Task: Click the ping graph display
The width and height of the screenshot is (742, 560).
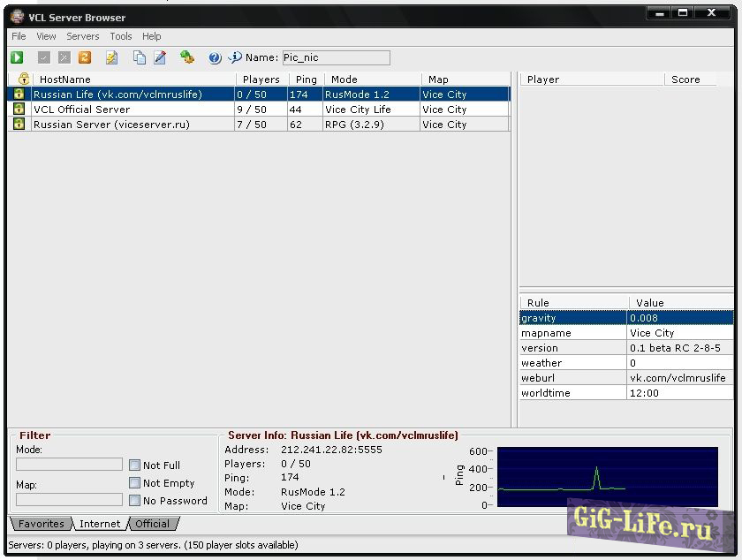Action: point(607,477)
